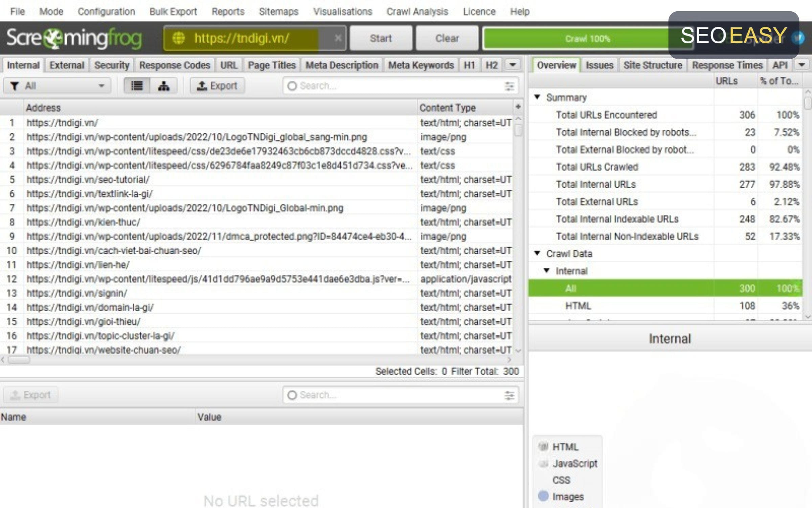Click the Address column header

click(221, 108)
